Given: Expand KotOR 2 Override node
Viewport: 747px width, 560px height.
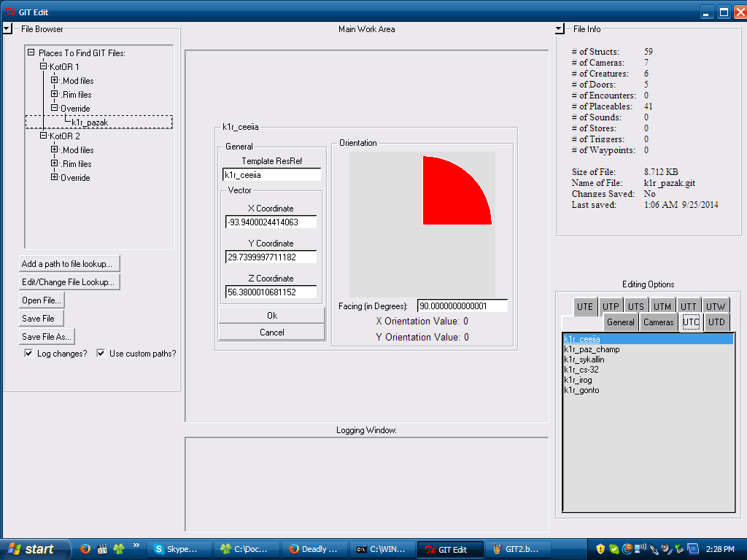Looking at the screenshot, I should point(54,177).
